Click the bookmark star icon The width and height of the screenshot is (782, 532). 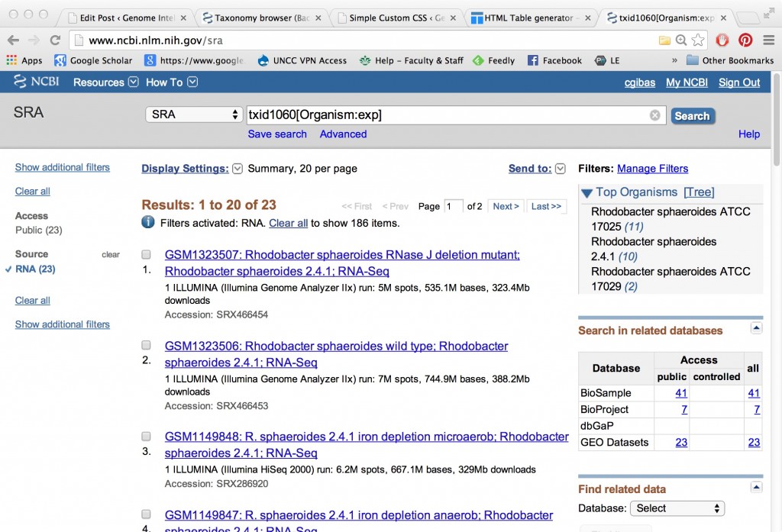698,40
